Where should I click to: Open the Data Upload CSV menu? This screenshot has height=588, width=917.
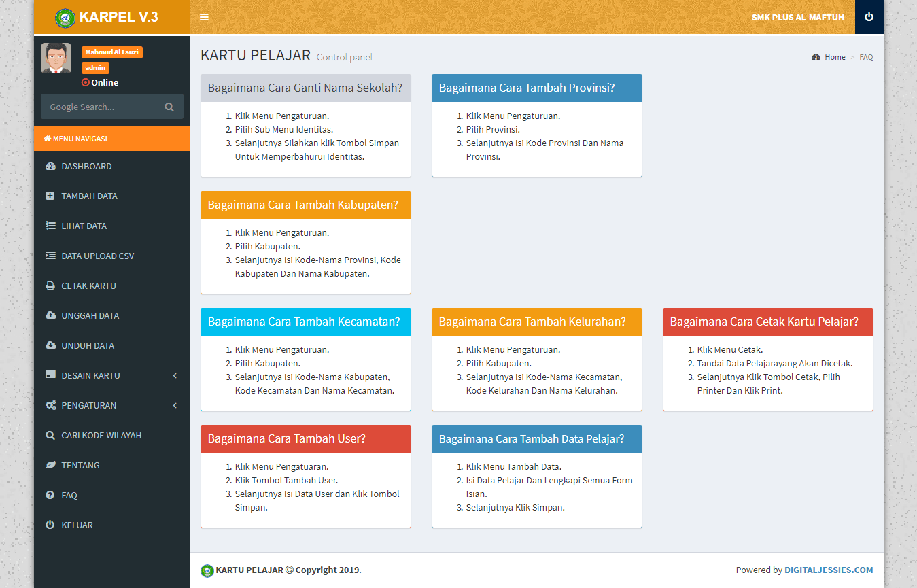point(97,256)
